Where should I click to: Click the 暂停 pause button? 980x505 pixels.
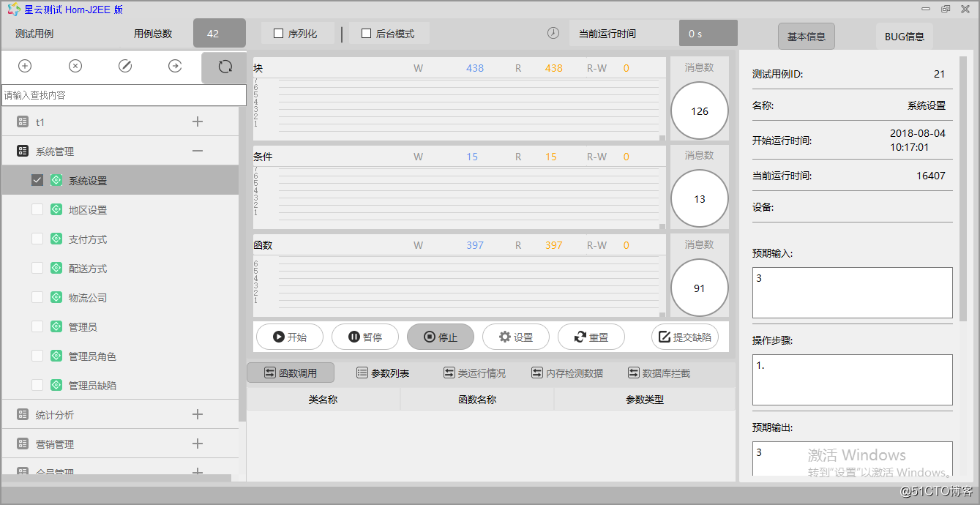click(365, 337)
